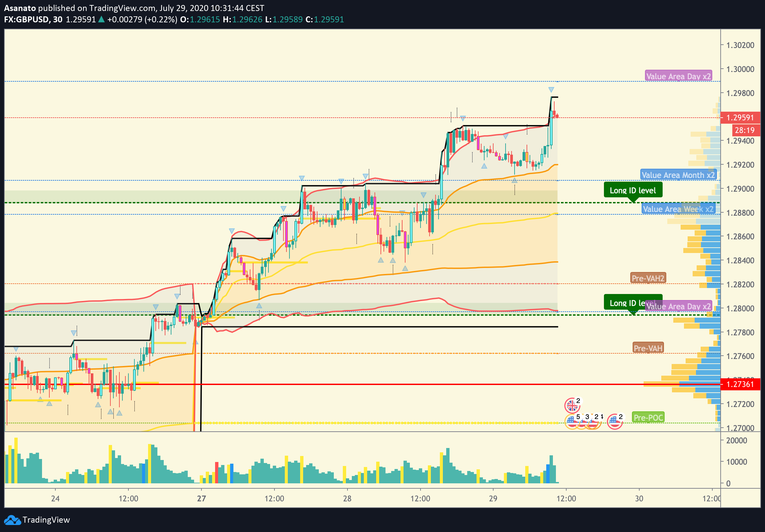Click the 1.29200 price axis label
This screenshot has height=532, width=765.
tap(740, 165)
